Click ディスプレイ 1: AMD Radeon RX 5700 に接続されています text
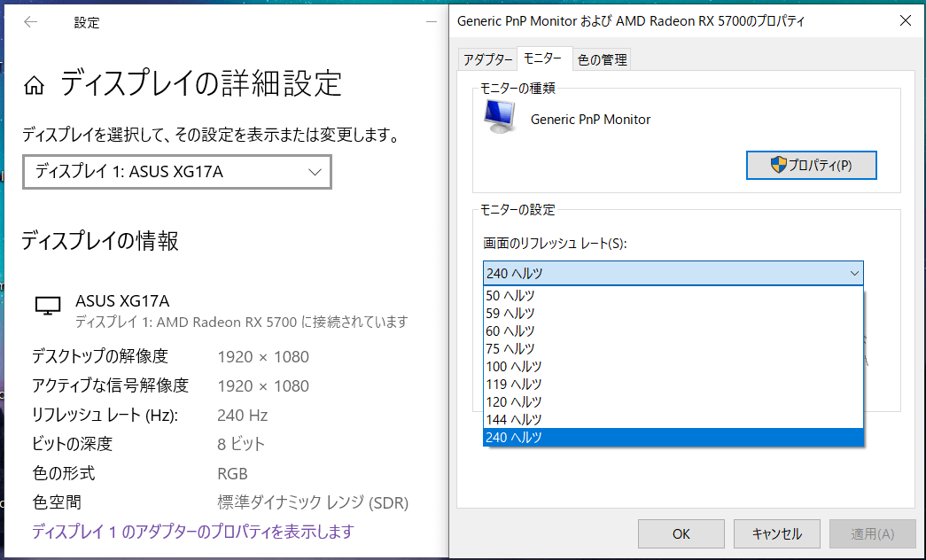The image size is (926, 560). click(242, 322)
